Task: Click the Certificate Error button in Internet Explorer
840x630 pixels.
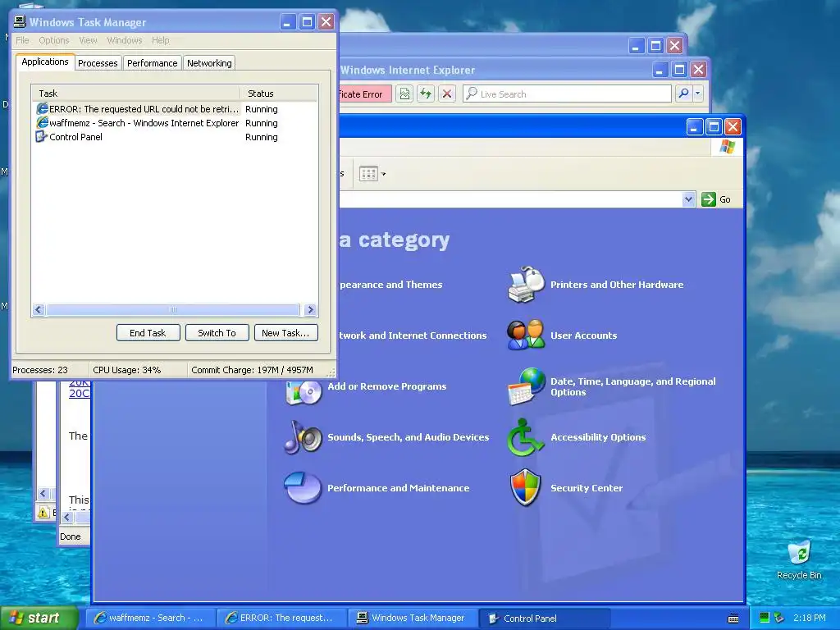Action: point(365,94)
